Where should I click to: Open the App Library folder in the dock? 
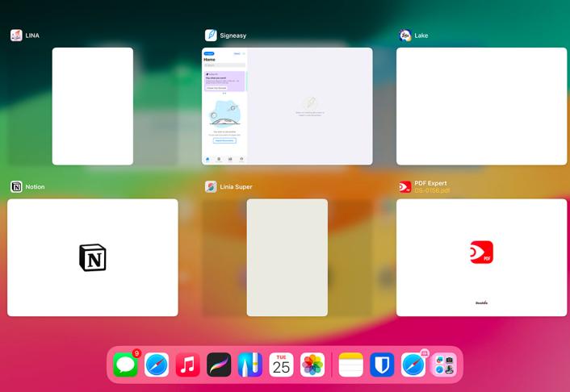point(444,365)
